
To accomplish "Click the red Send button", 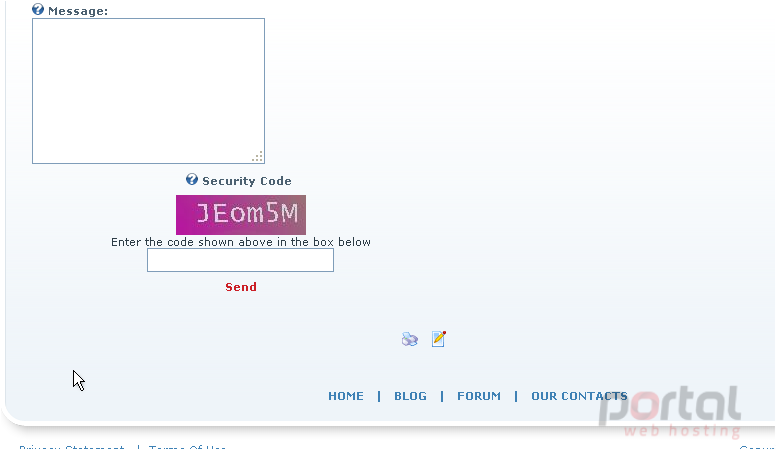I will (x=241, y=287).
